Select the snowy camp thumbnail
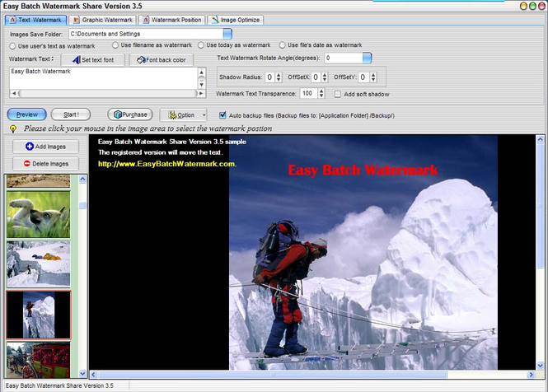Screen dimensions: 548x392 tap(39, 264)
